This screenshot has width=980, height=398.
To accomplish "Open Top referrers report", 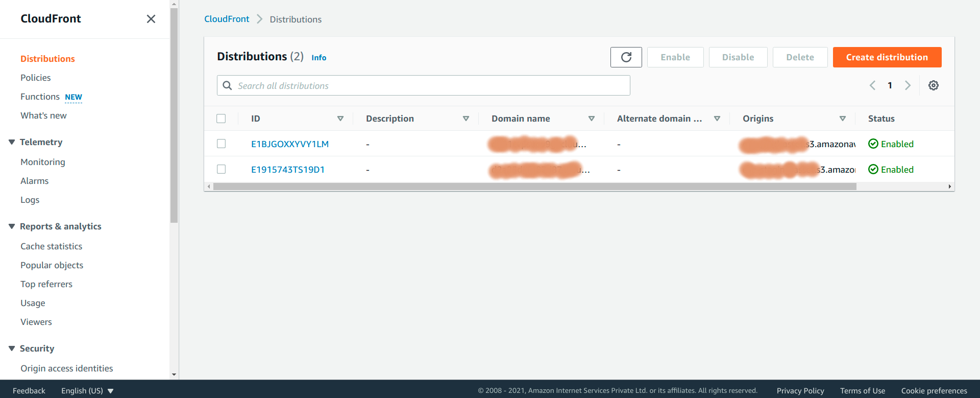I will coord(46,284).
